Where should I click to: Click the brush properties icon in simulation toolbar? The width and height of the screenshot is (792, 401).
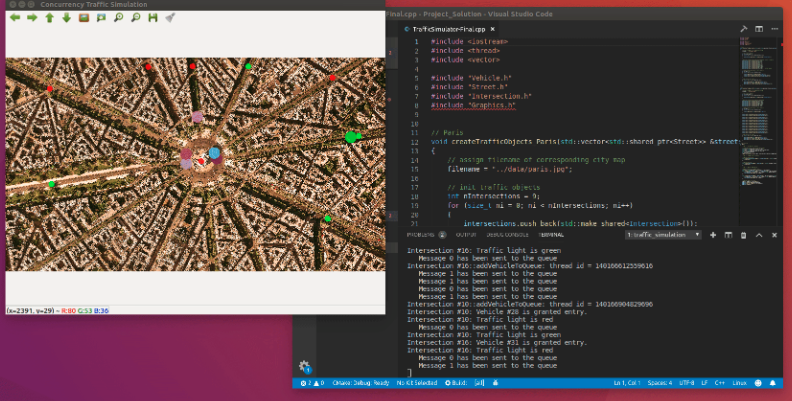tap(170, 18)
